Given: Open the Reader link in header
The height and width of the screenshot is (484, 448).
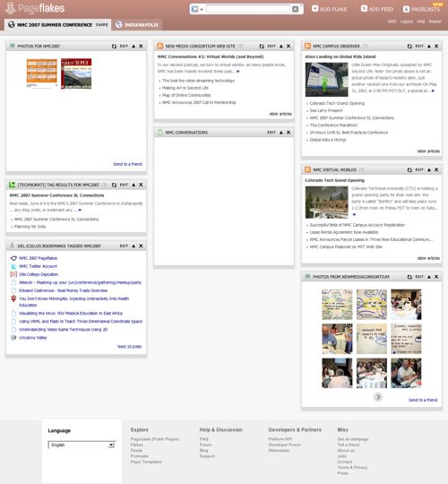Looking at the screenshot, I should pyautogui.click(x=435, y=22).
